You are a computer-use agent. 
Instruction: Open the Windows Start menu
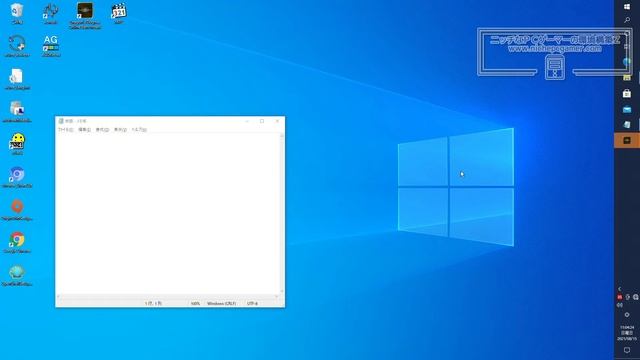[627, 7]
